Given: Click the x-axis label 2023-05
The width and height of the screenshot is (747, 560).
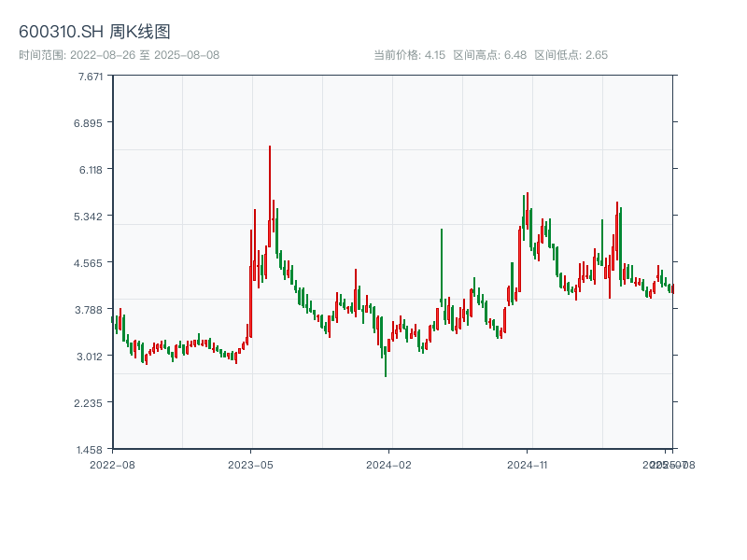Looking at the screenshot, I should tap(250, 465).
